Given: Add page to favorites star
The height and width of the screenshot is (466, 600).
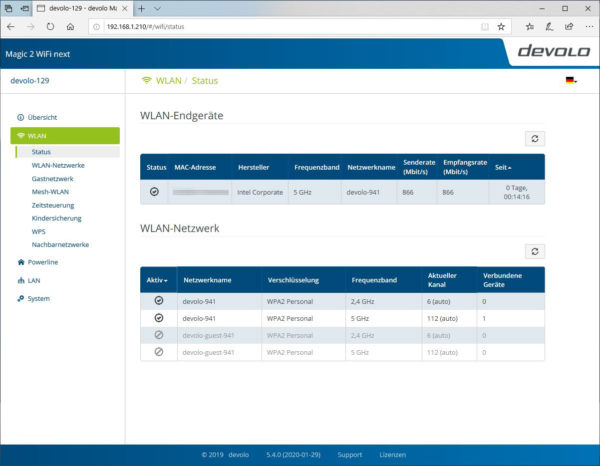Looking at the screenshot, I should tap(501, 26).
